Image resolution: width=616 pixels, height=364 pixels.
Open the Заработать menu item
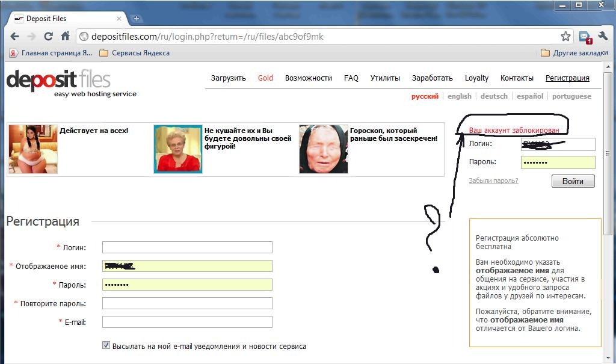pos(432,78)
